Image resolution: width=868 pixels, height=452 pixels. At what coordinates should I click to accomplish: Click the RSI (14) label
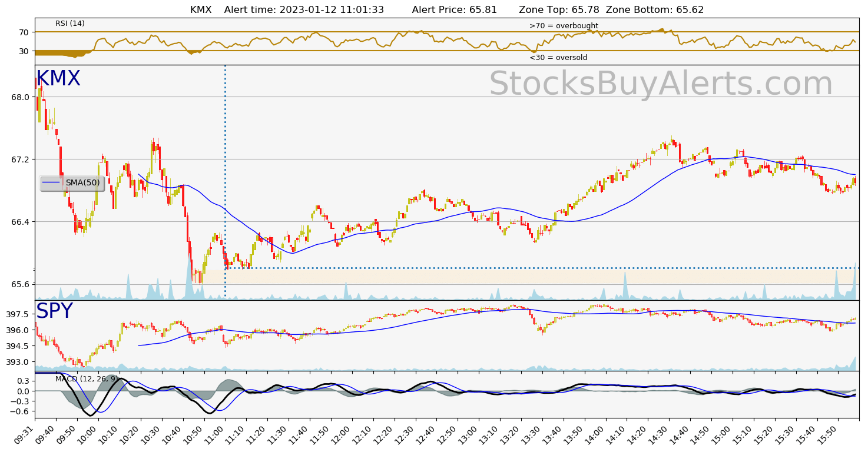(x=70, y=24)
